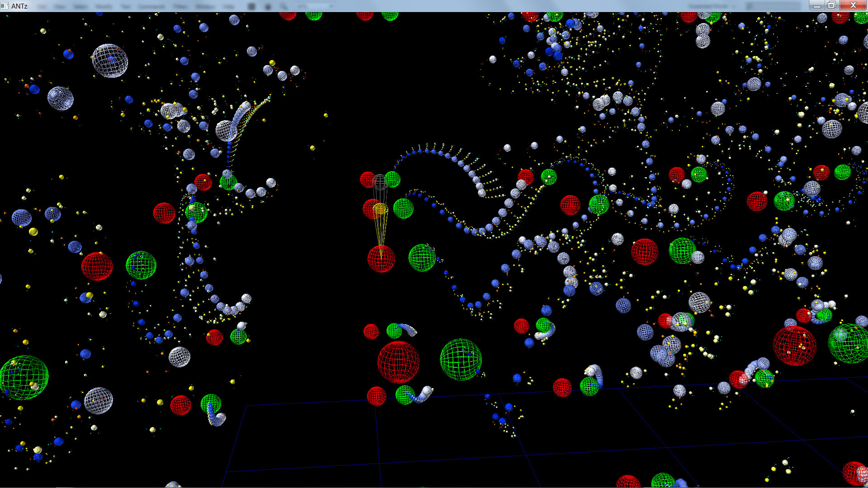This screenshot has height=488, width=868.
Task: Restore down the ANTz window
Action: [832, 5]
